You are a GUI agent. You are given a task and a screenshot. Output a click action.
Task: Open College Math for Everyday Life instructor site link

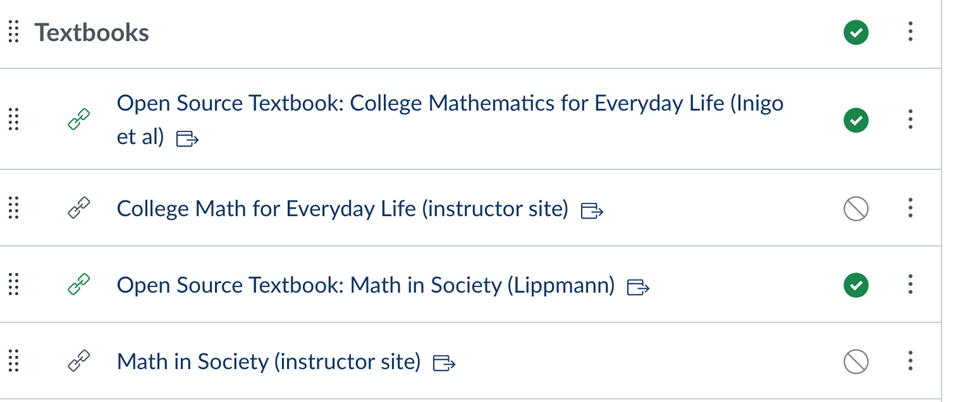pos(342,209)
